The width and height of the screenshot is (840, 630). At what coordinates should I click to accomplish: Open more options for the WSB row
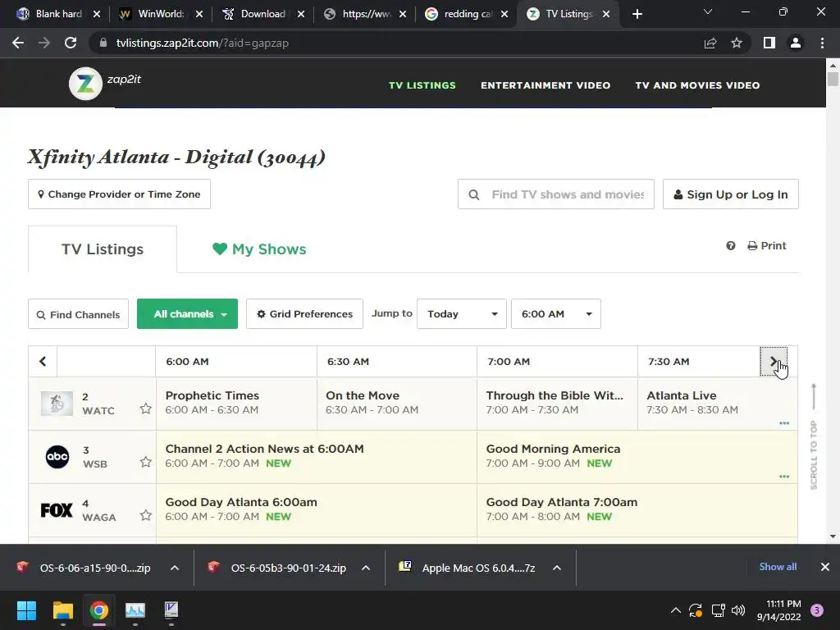click(x=784, y=477)
